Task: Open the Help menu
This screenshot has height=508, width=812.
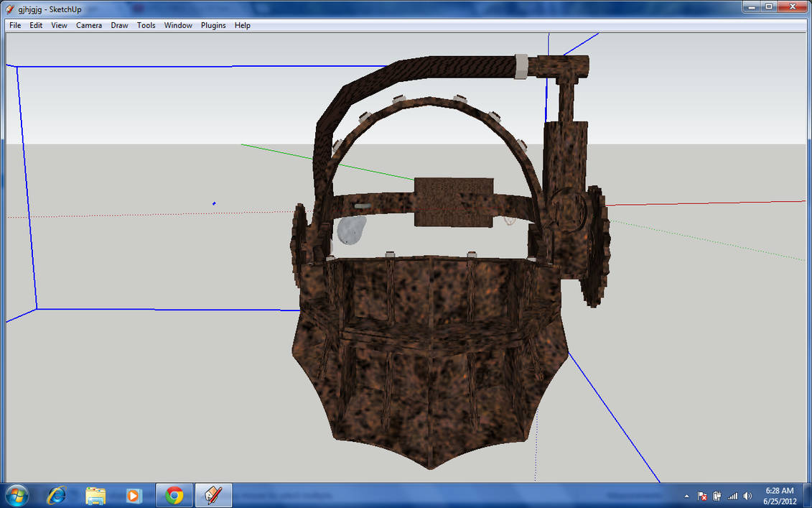Action: tap(243, 24)
